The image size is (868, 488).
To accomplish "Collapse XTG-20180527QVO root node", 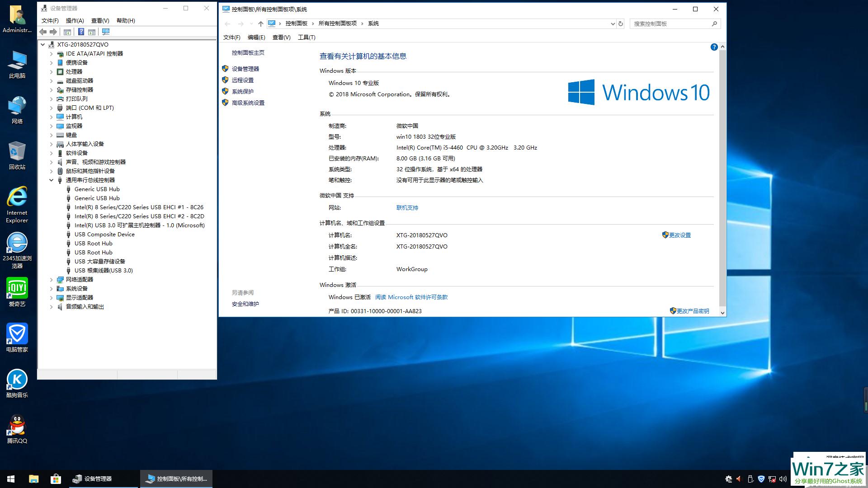I will click(42, 45).
